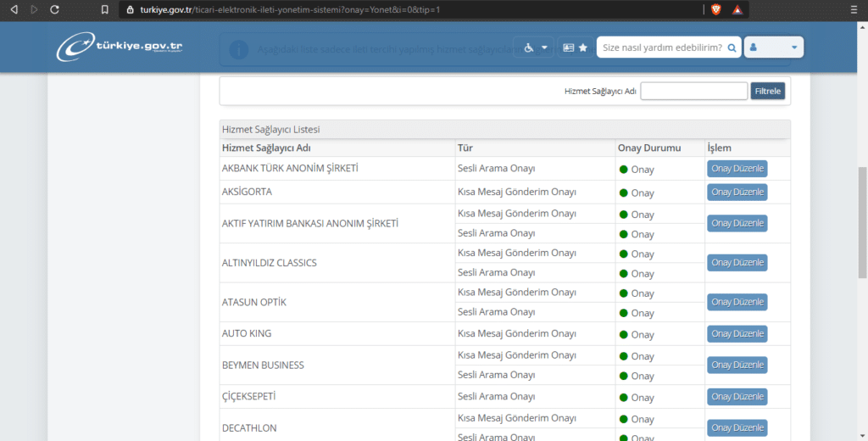The height and width of the screenshot is (441, 868).
Task: Click Onay Düzenle for AUTO KING
Action: (737, 333)
